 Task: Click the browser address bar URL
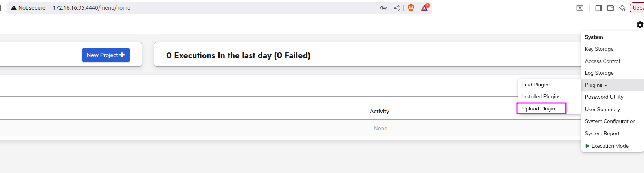click(92, 8)
